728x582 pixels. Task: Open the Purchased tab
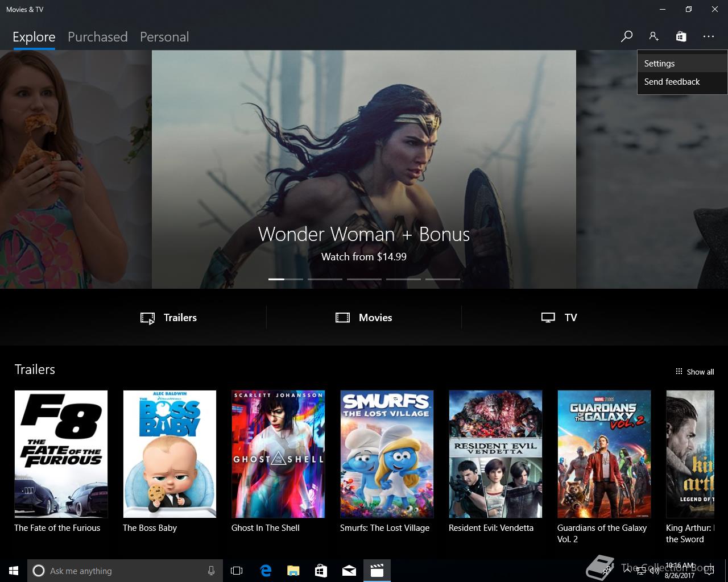coord(97,37)
